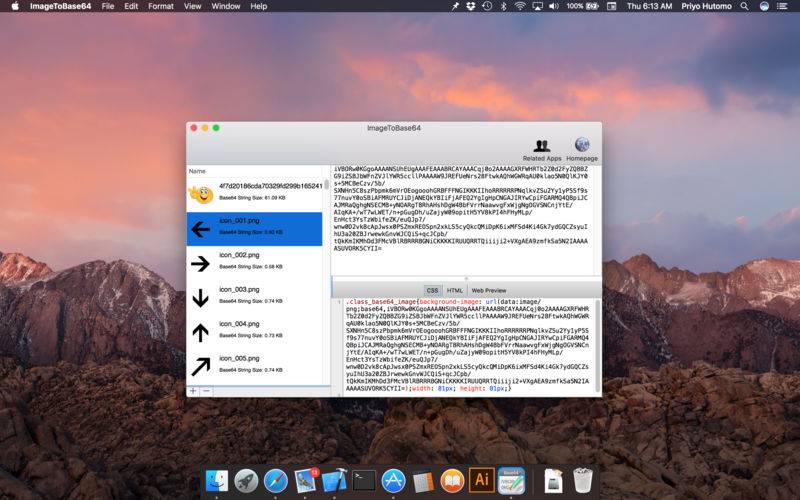The height and width of the screenshot is (500, 800).
Task: Click the document stack left of the Trash
Action: (x=554, y=481)
